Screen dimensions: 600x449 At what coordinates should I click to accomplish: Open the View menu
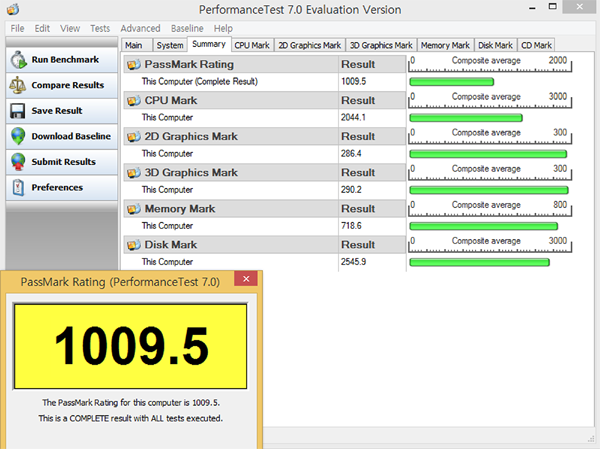tap(70, 28)
